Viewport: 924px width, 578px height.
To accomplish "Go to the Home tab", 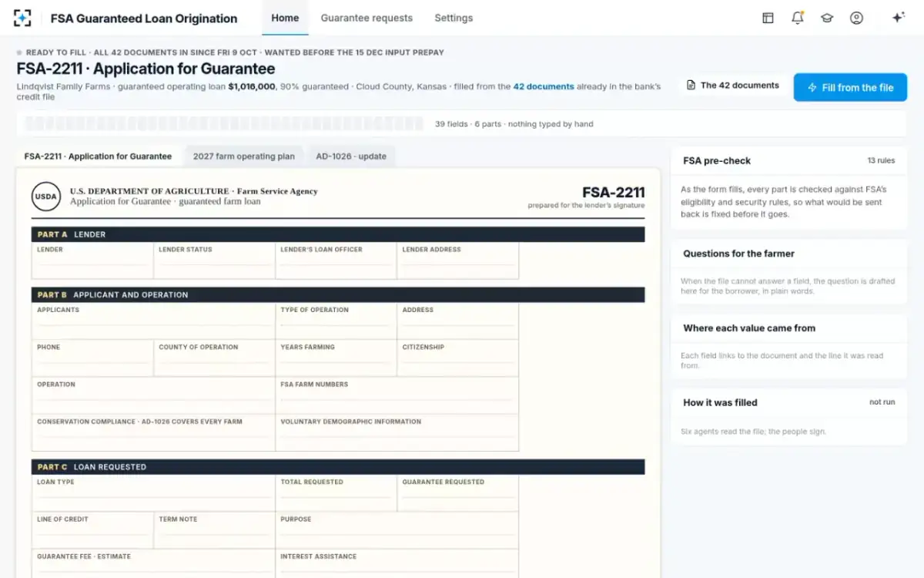I will coord(285,18).
